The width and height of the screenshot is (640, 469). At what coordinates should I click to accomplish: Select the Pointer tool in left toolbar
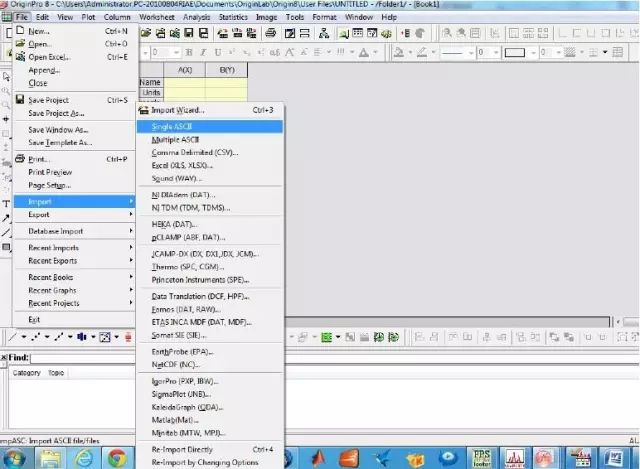pos(6,76)
